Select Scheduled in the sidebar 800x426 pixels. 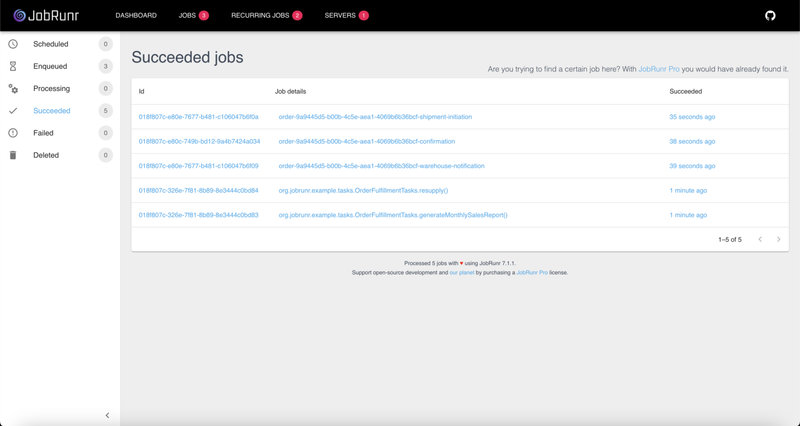(x=51, y=44)
